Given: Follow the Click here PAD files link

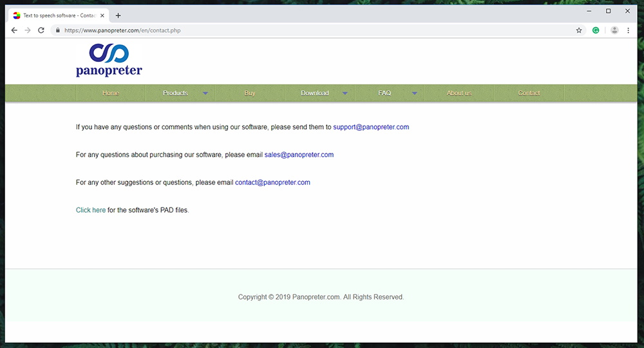Looking at the screenshot, I should [91, 210].
